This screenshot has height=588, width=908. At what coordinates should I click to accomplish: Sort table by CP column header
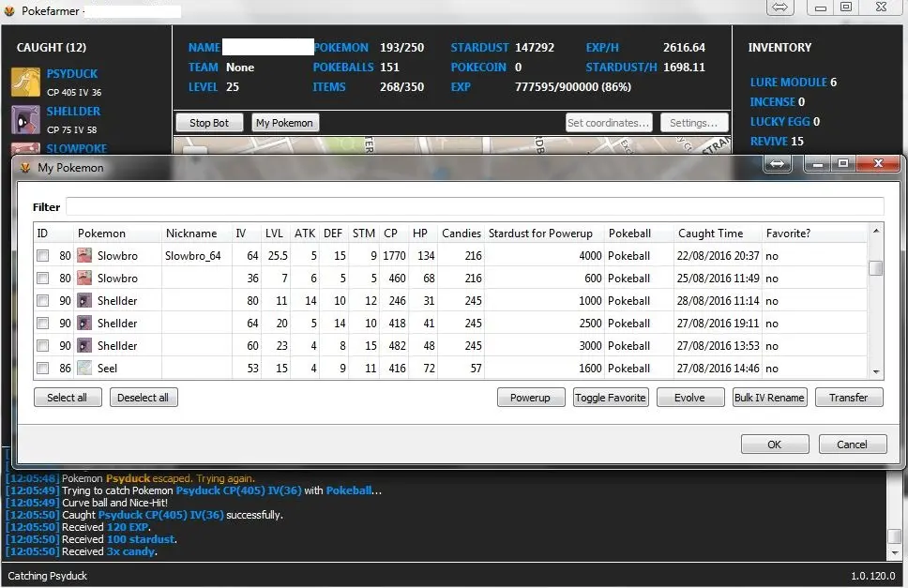[x=394, y=234]
